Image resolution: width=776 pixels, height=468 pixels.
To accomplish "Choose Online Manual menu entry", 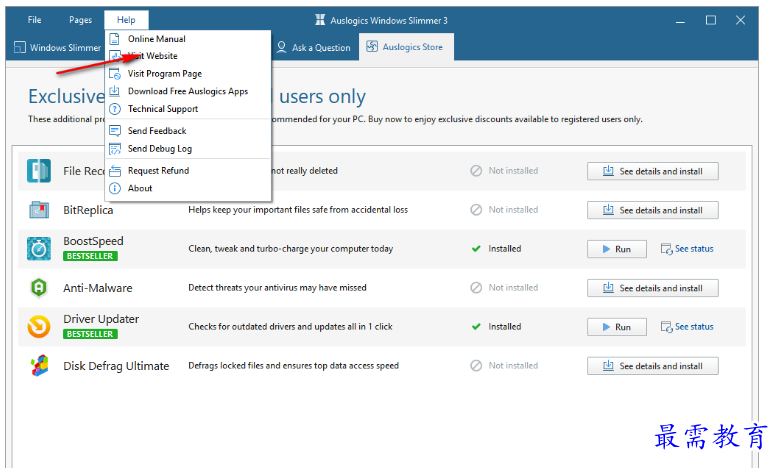I will click(x=156, y=39).
